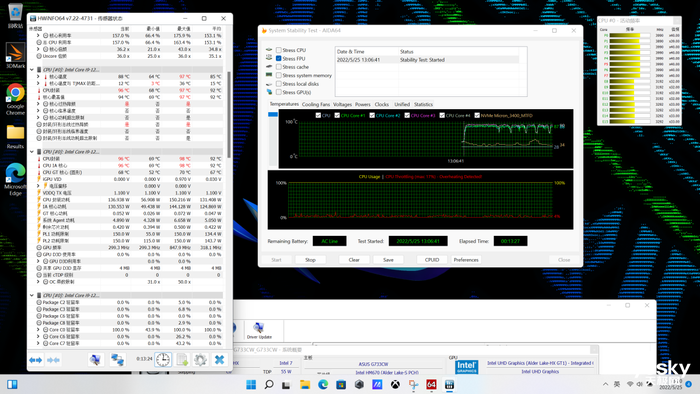The image size is (700, 394).
Task: Expand the Core C0 residency row
Action: pos(38,329)
